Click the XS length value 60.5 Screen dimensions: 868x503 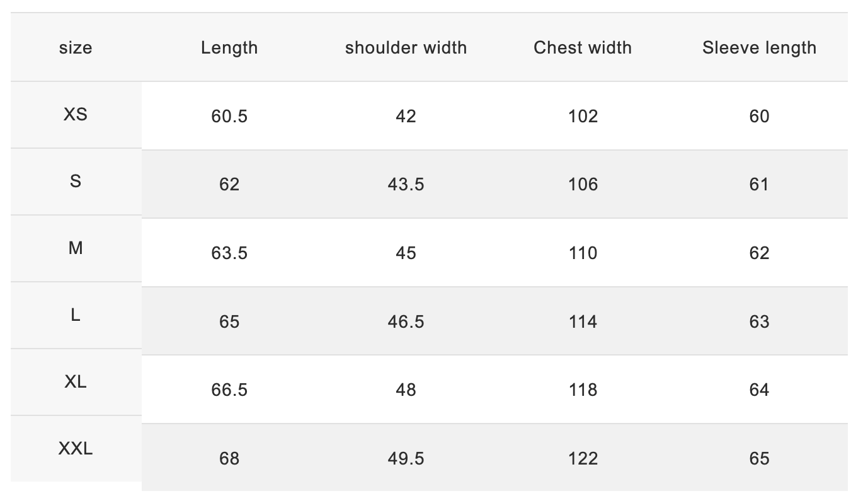pyautogui.click(x=229, y=117)
